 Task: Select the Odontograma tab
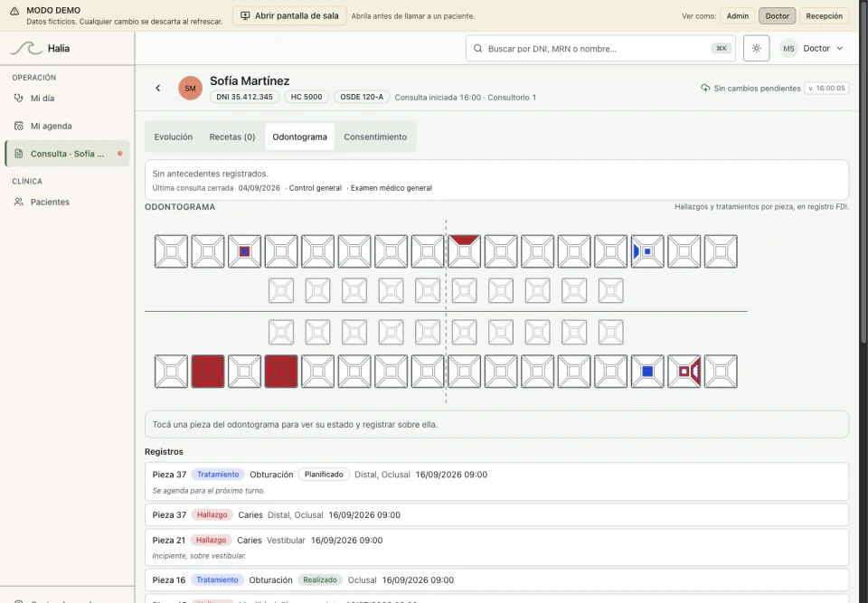(x=299, y=137)
